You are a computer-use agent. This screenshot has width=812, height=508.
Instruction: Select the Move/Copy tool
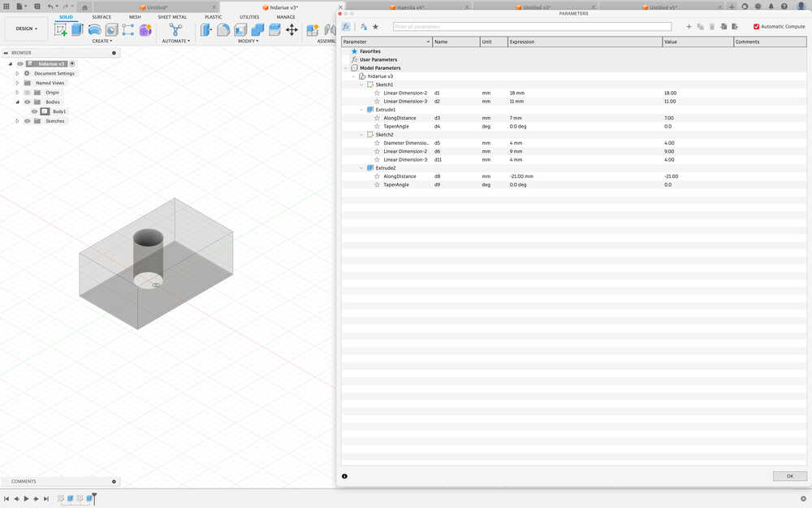coord(292,29)
